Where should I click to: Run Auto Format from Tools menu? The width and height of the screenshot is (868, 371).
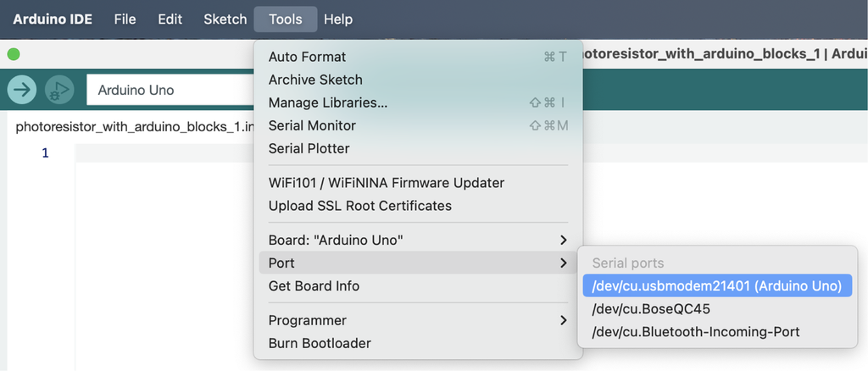[307, 57]
